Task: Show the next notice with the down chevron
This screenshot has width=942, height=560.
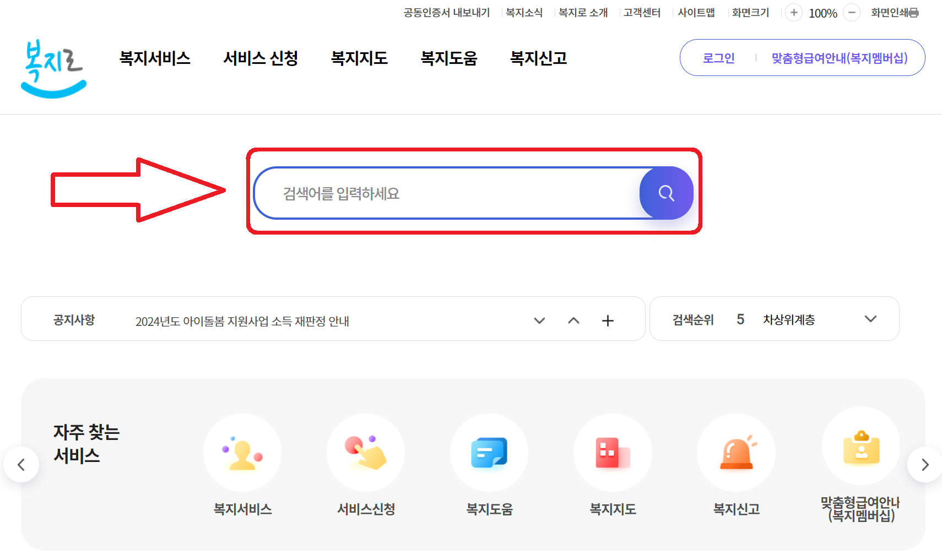Action: pyautogui.click(x=539, y=320)
